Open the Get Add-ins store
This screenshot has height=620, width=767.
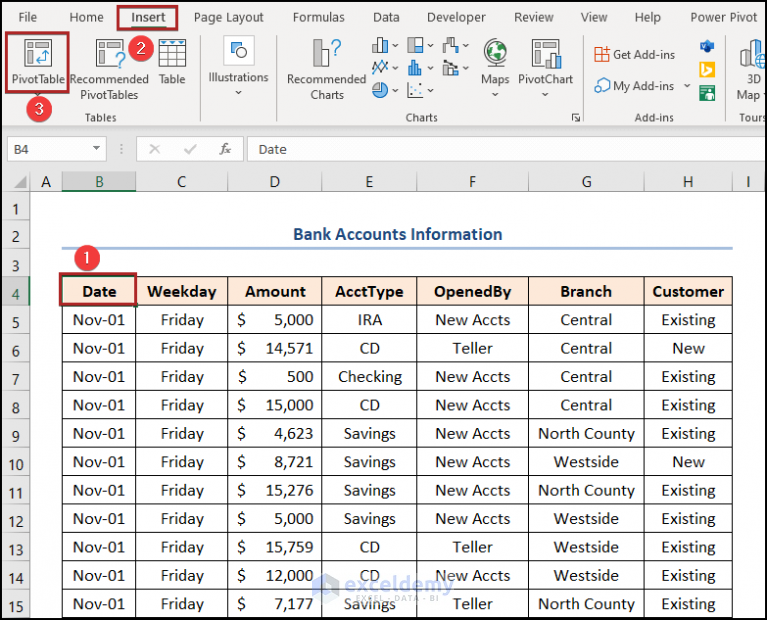pyautogui.click(x=635, y=55)
